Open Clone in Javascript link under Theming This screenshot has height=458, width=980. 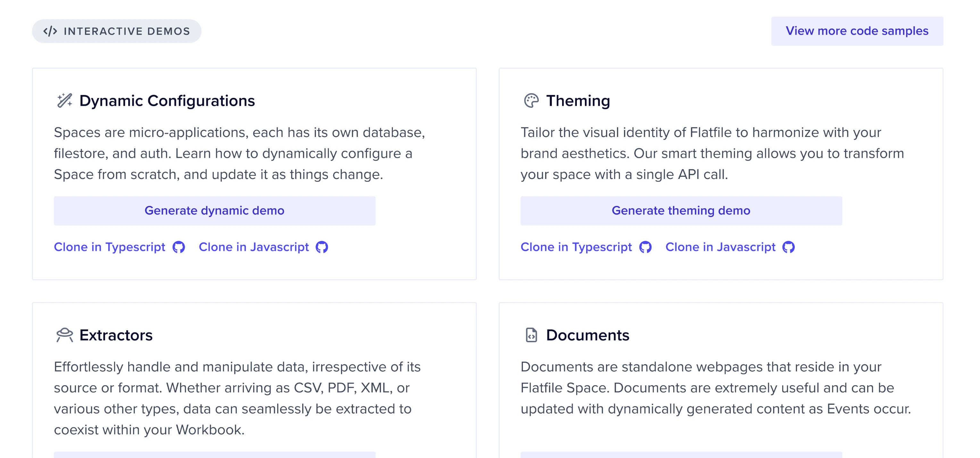[720, 247]
